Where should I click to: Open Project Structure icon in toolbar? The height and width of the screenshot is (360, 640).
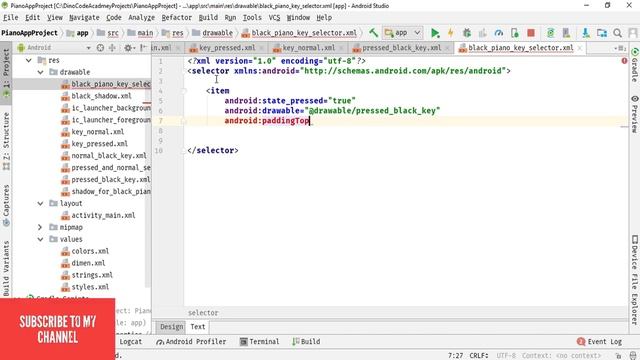(602, 33)
